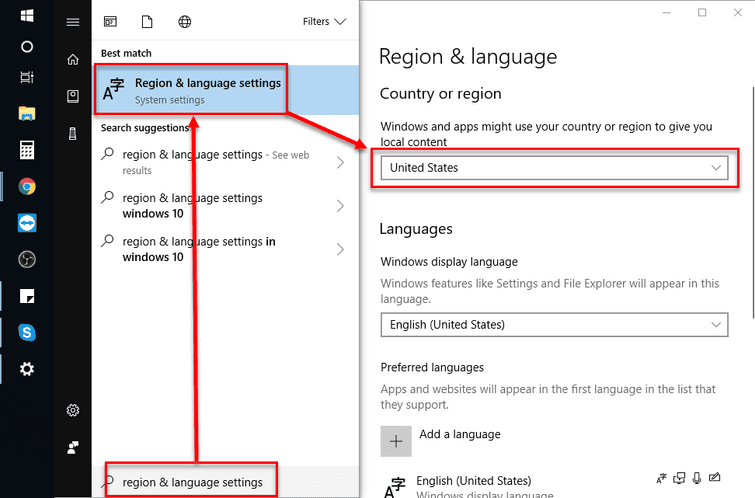This screenshot has width=755, height=498.
Task: Open the United States country dropdown
Action: click(x=555, y=168)
